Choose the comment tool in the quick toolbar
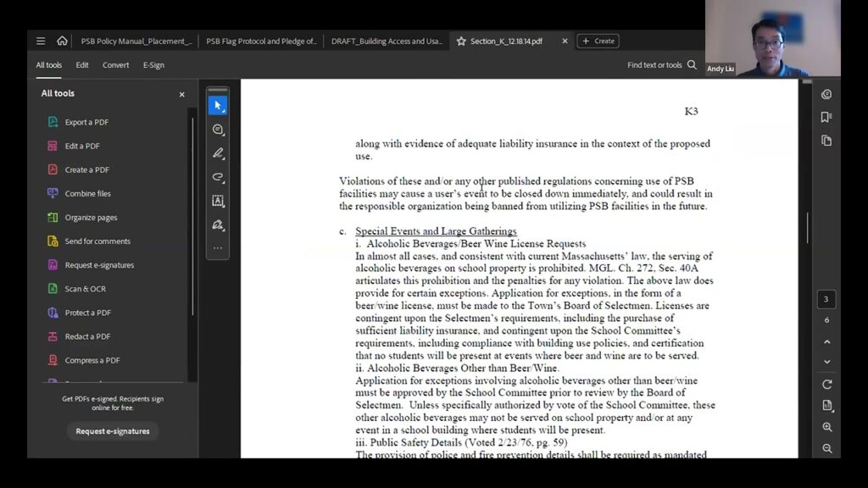 pos(218,130)
